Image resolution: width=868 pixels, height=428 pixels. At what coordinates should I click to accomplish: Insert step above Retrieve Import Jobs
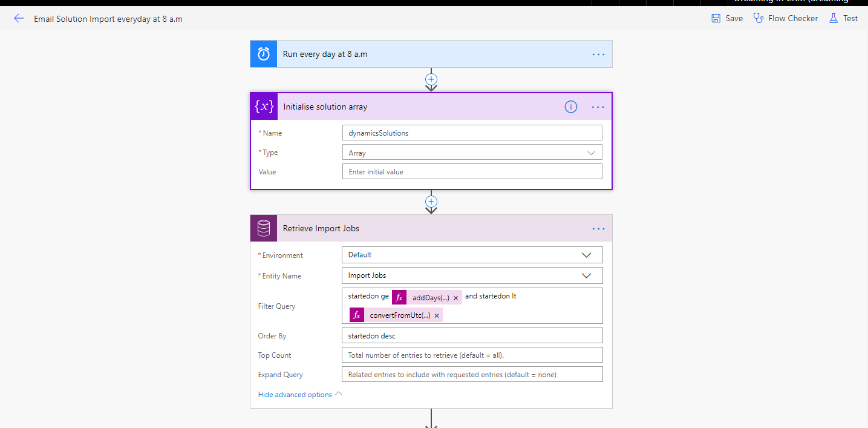click(x=431, y=201)
